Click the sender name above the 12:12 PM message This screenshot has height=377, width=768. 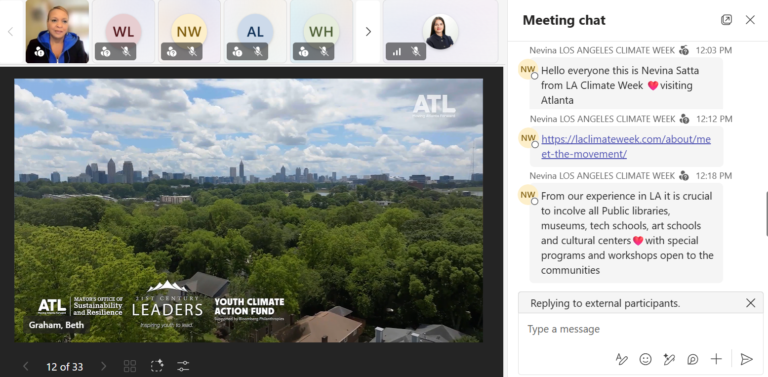tap(602, 119)
